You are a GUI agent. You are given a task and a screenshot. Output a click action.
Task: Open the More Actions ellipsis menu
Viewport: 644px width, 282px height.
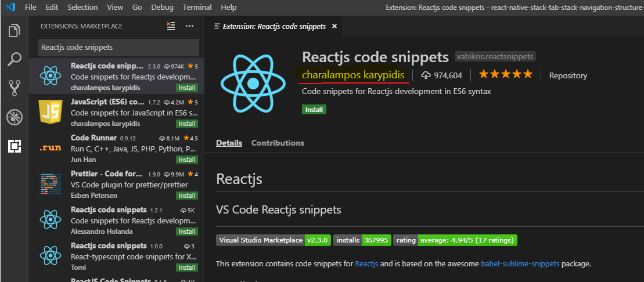(189, 26)
